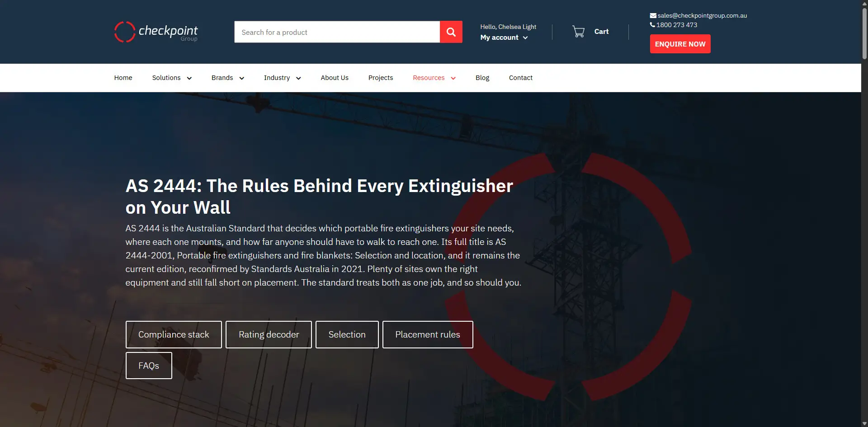The image size is (868, 427).
Task: Expand the My account dropdown
Action: click(x=504, y=38)
